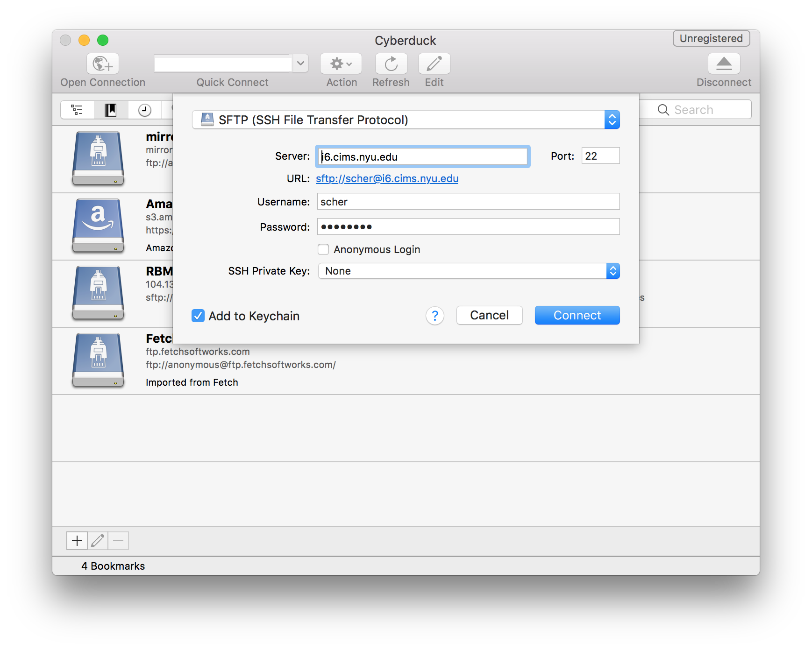
Task: Open the help question mark button
Action: pyautogui.click(x=435, y=316)
